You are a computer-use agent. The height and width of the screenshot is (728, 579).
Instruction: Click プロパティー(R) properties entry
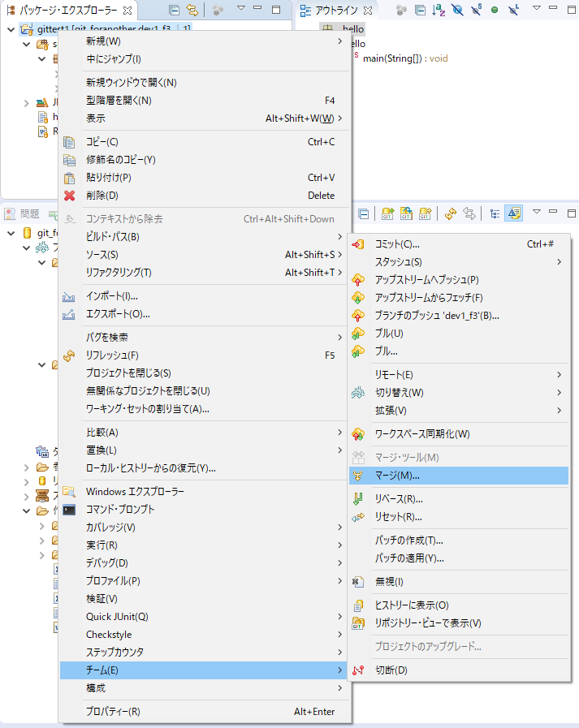click(205, 712)
